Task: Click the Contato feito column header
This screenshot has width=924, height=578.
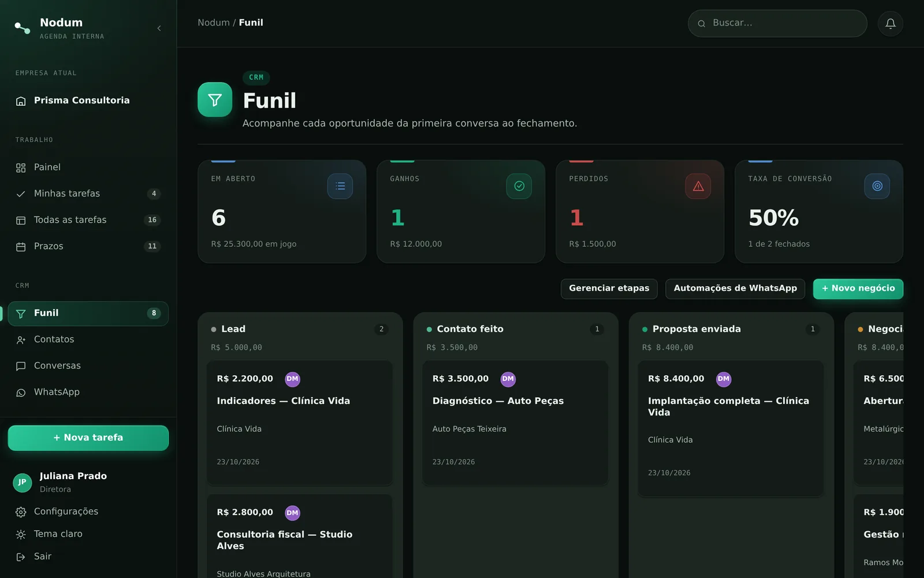Action: [x=515, y=329]
